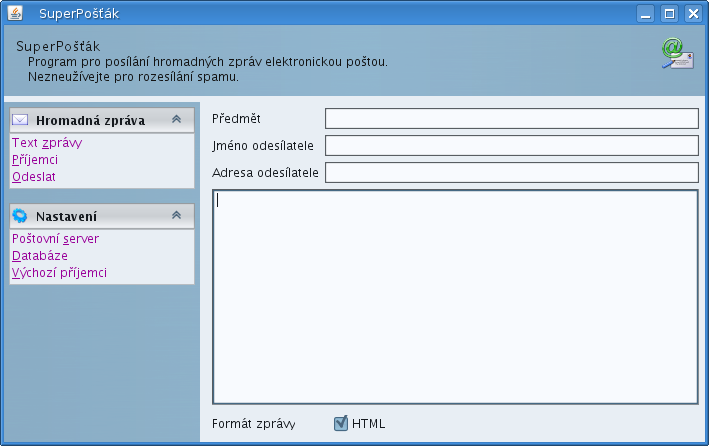Focus the Jméno odesílatele input field

[x=512, y=146]
